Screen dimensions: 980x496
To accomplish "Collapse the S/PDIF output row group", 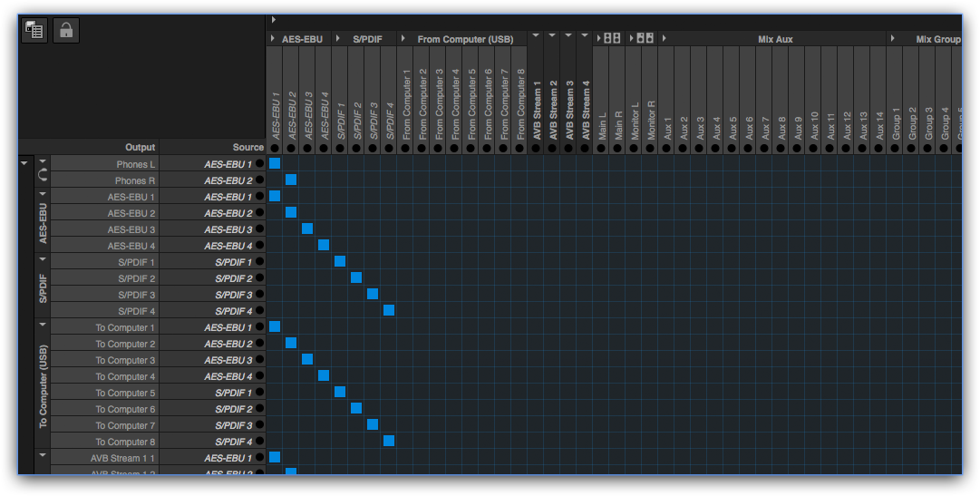I will pyautogui.click(x=43, y=259).
